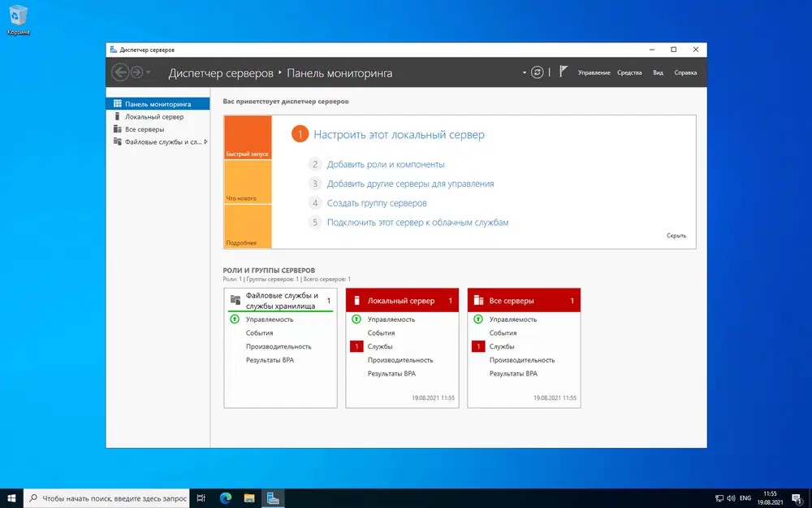Open the red Все серверы tile header

[x=524, y=300]
